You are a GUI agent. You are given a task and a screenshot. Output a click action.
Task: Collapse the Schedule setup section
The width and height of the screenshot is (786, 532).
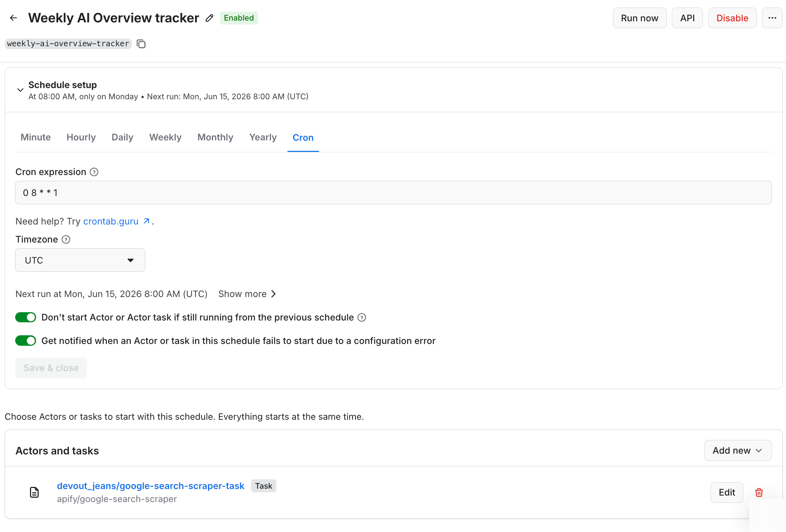click(x=21, y=90)
